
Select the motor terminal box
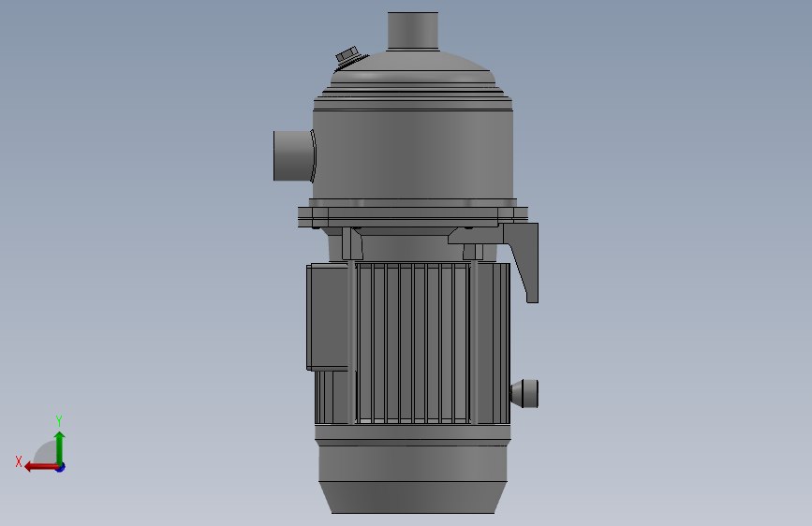point(328,317)
